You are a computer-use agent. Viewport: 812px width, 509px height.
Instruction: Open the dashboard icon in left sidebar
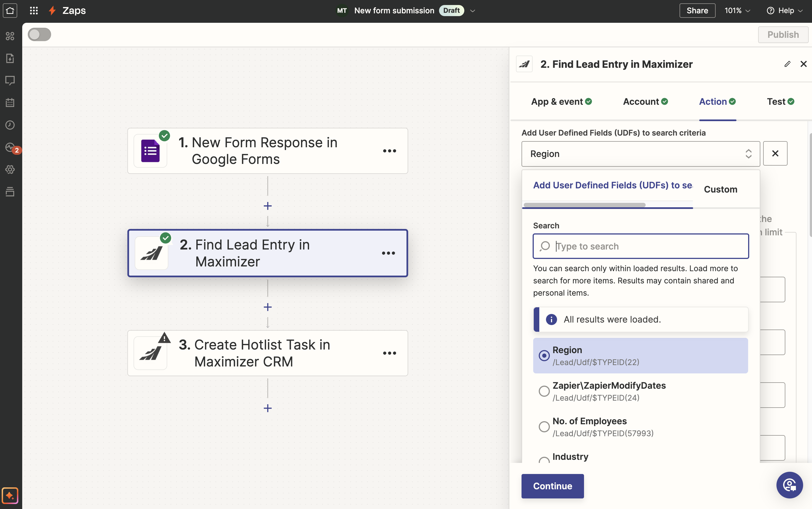pos(10,36)
